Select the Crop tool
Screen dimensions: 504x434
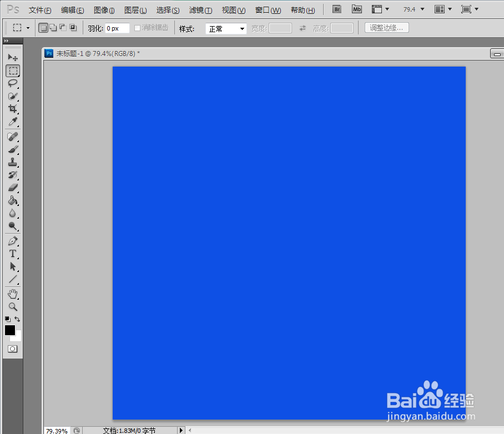(13, 109)
